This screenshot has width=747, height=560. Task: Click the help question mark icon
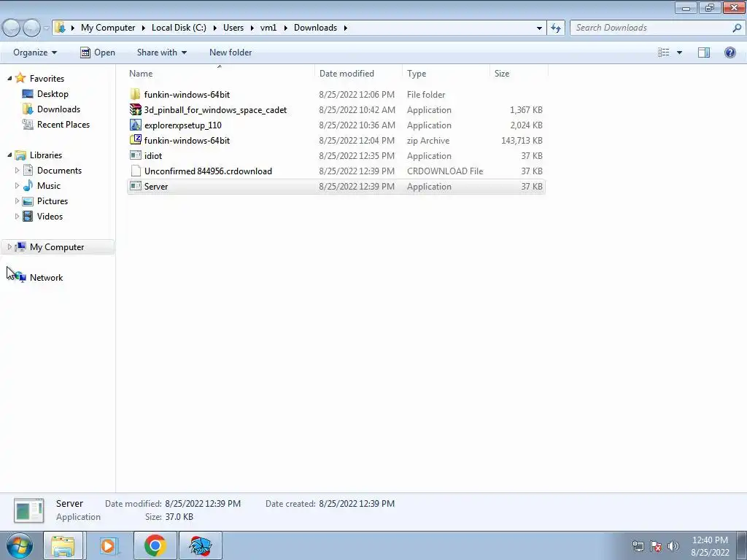coord(729,52)
